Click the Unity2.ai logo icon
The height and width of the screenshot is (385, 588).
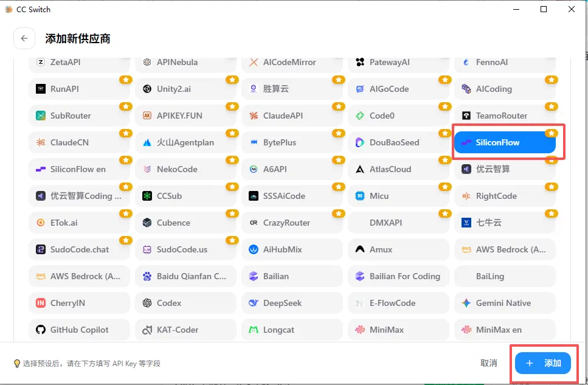coord(147,89)
